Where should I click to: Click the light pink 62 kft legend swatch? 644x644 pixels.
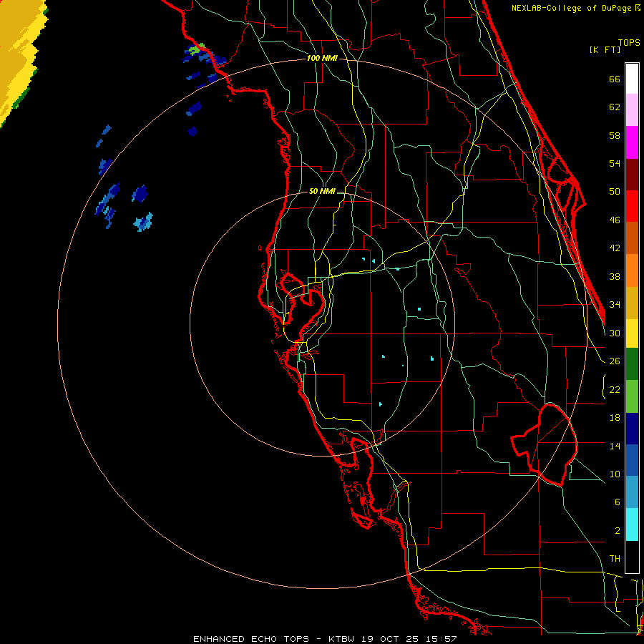point(632,110)
